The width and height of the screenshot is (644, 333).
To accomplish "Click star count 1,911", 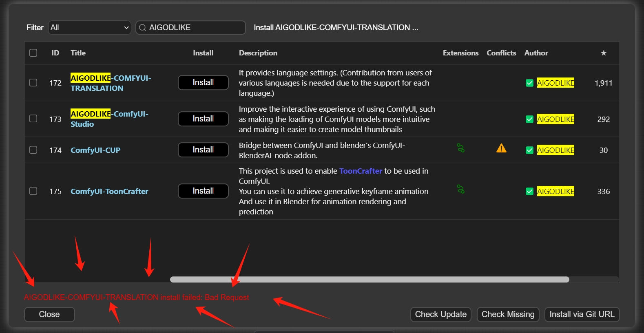I will click(x=604, y=83).
